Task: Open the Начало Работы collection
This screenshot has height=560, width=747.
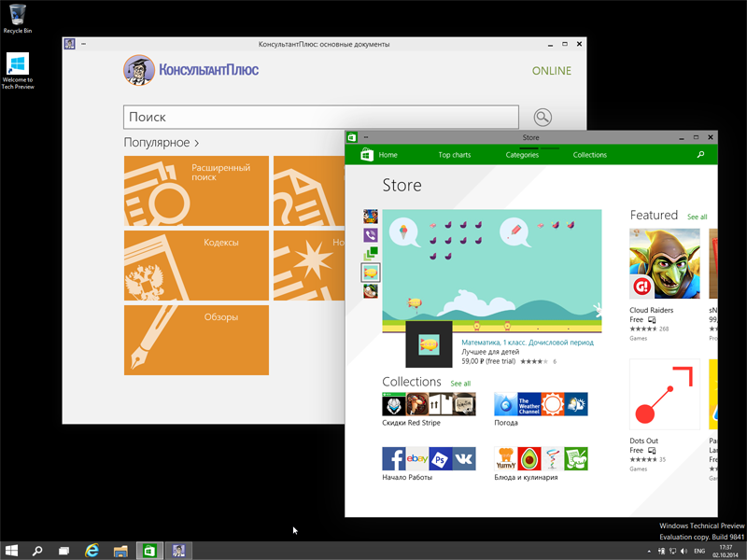Action: coord(429,464)
